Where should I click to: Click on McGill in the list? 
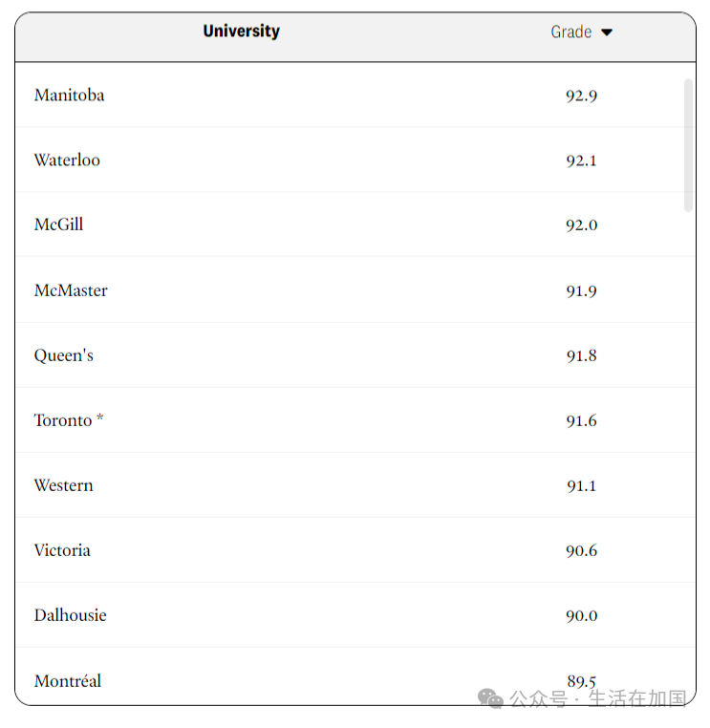59,225
